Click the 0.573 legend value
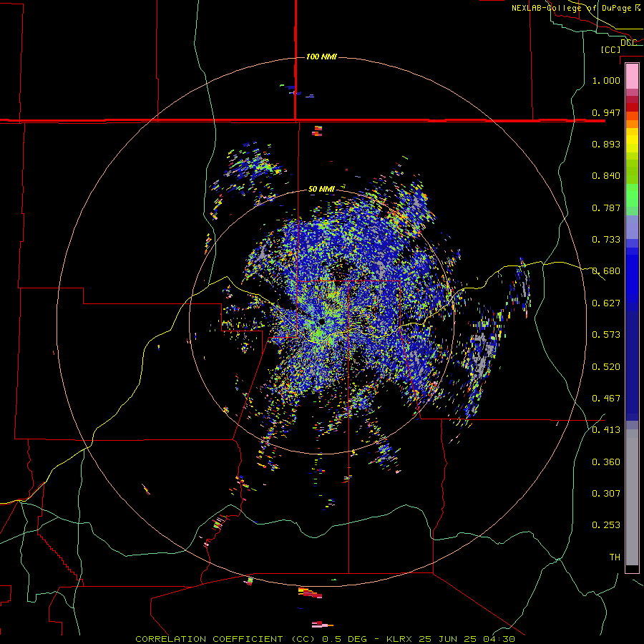Image resolution: width=644 pixels, height=644 pixels. (x=606, y=335)
